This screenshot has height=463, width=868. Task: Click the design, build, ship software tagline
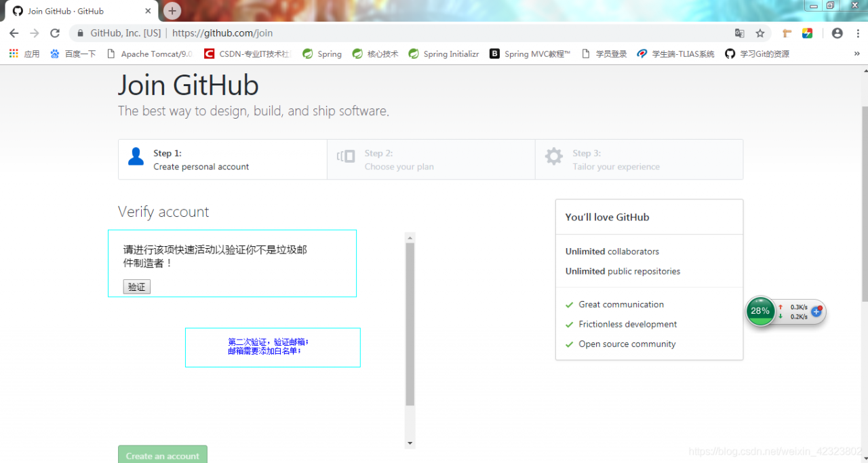coord(254,111)
